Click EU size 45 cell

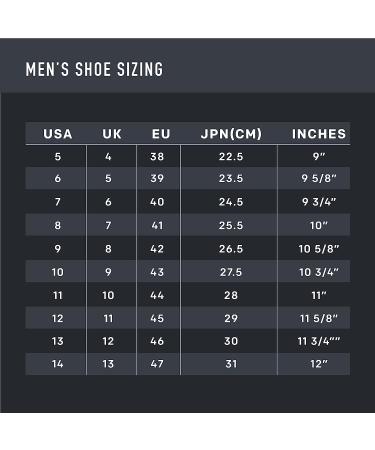(x=157, y=318)
